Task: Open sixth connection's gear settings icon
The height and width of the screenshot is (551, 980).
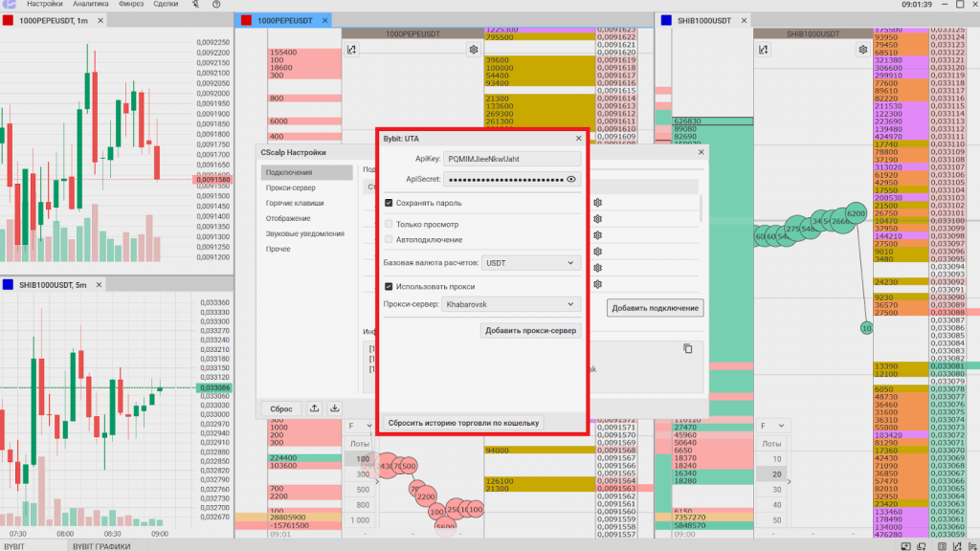Action: (597, 283)
